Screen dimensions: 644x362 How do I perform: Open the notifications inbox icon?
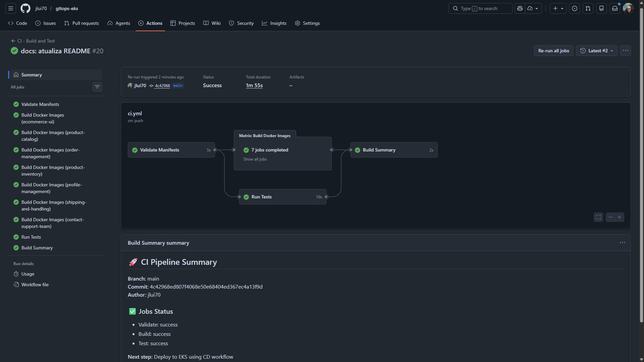click(615, 8)
